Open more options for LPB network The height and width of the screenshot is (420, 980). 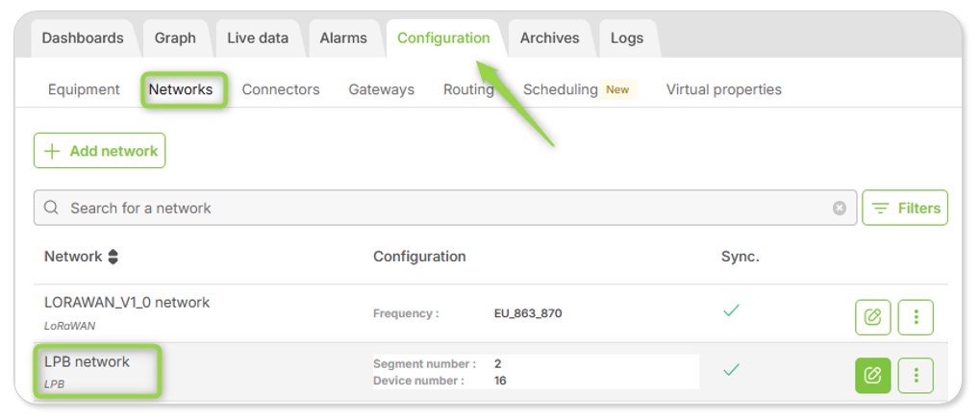916,375
